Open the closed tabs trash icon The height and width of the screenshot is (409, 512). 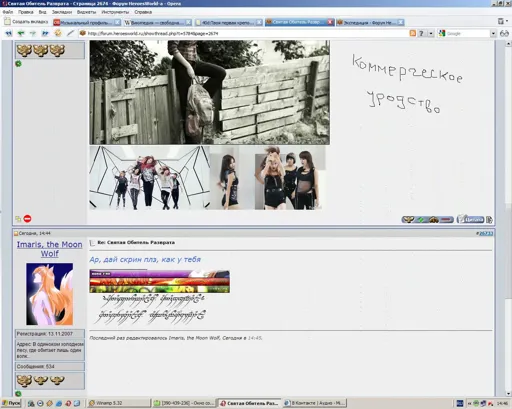tap(501, 21)
